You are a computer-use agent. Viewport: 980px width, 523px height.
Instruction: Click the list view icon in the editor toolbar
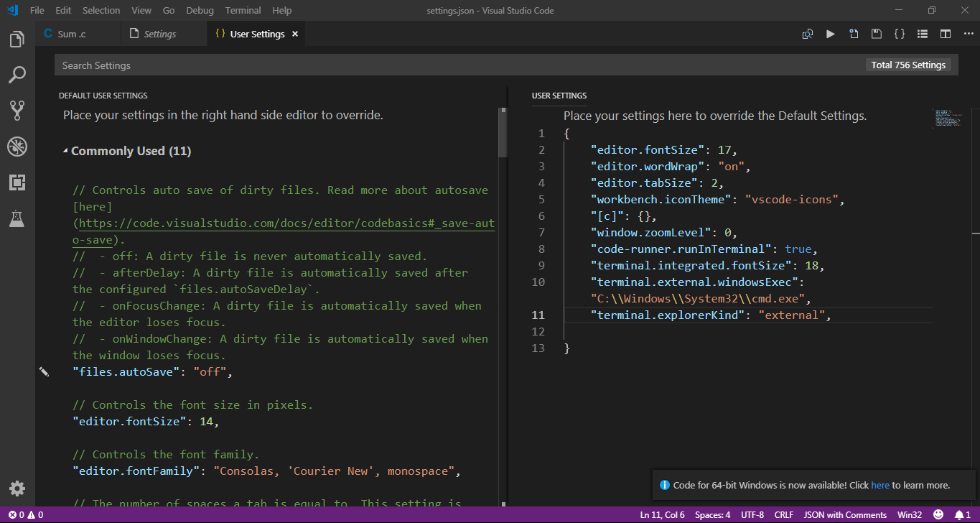click(923, 34)
